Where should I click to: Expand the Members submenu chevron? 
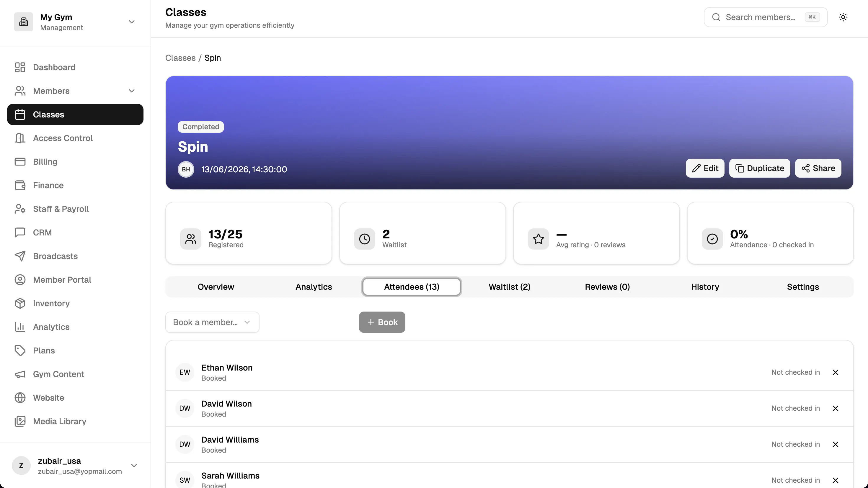[x=132, y=91]
